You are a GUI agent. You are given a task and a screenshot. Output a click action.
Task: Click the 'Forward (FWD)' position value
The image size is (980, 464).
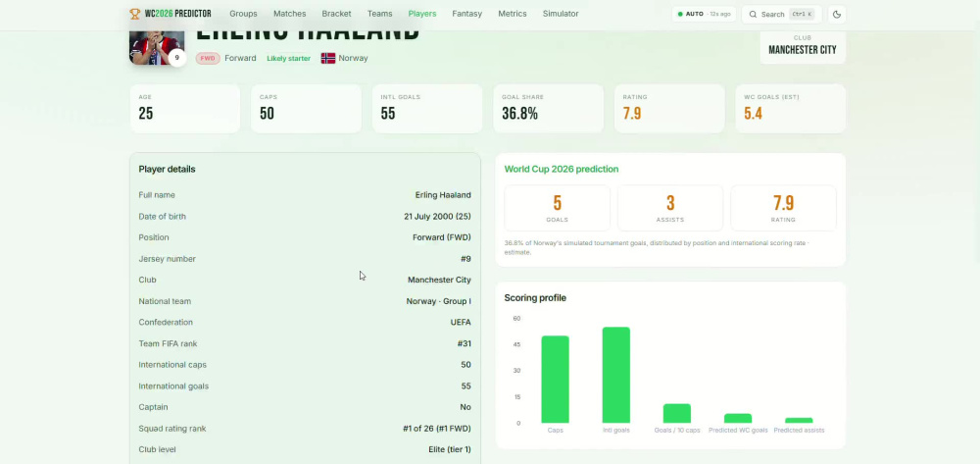point(442,237)
